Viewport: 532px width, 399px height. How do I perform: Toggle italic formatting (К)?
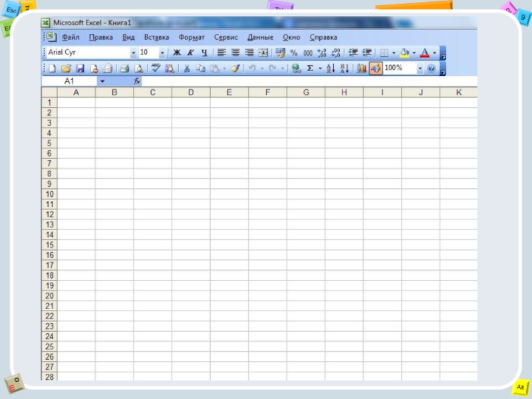pyautogui.click(x=190, y=53)
